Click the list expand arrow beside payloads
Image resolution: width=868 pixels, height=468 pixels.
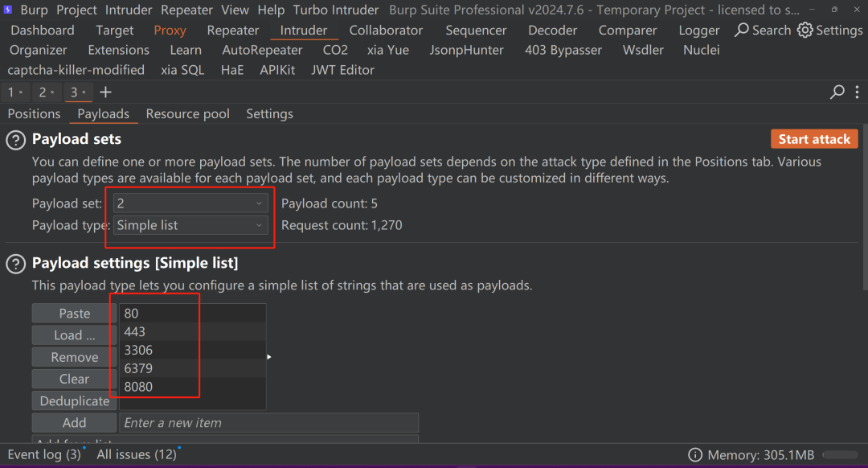coord(269,357)
